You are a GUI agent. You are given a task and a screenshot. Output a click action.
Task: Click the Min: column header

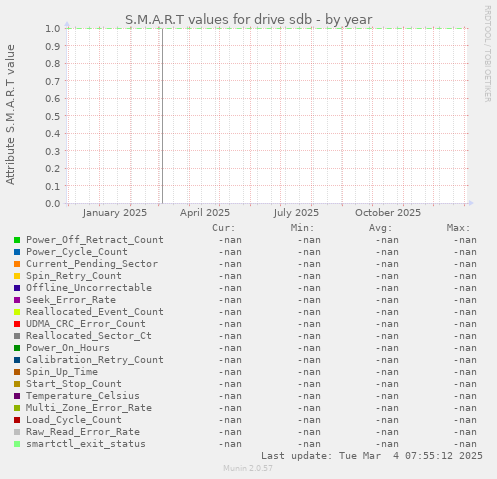[302, 228]
